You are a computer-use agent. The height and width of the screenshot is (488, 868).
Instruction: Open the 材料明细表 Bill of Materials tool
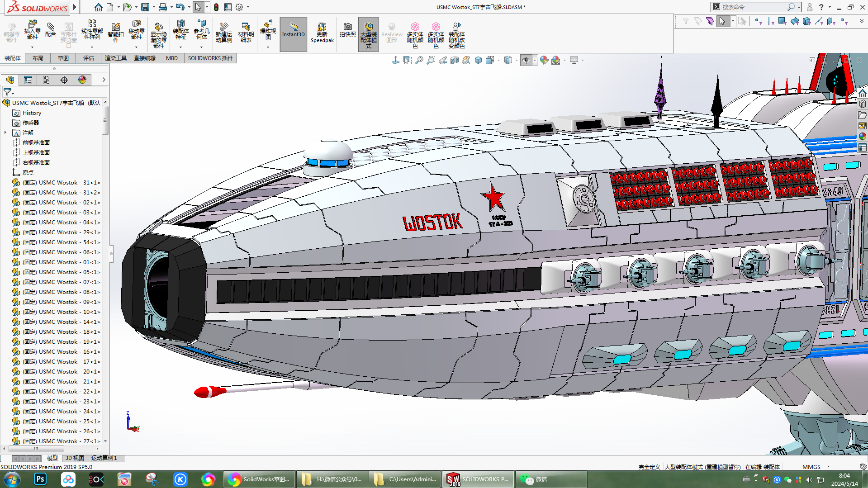(x=246, y=34)
